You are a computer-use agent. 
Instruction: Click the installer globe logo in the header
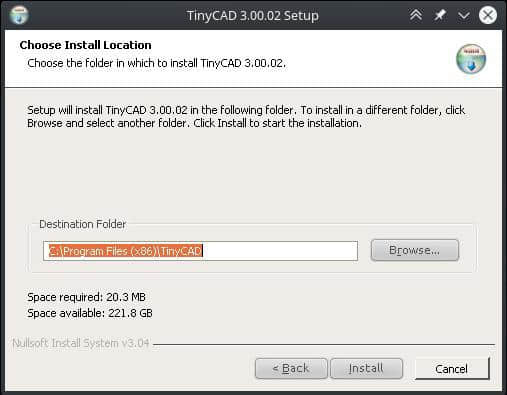tap(471, 59)
